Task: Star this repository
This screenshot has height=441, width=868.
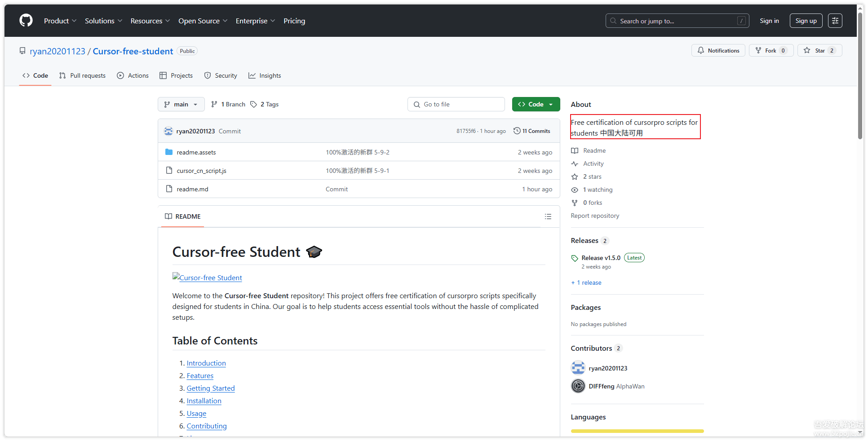Action: click(x=819, y=51)
